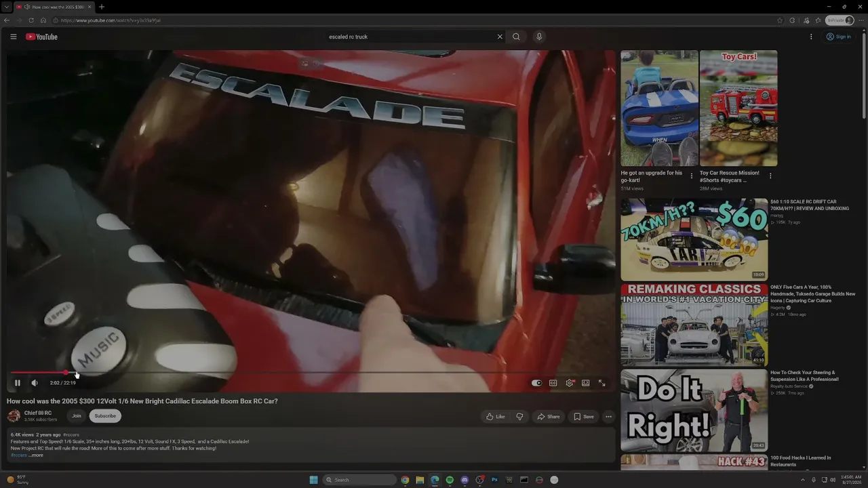The width and height of the screenshot is (868, 488).
Task: Close the YouTube video tab
Action: [x=89, y=7]
